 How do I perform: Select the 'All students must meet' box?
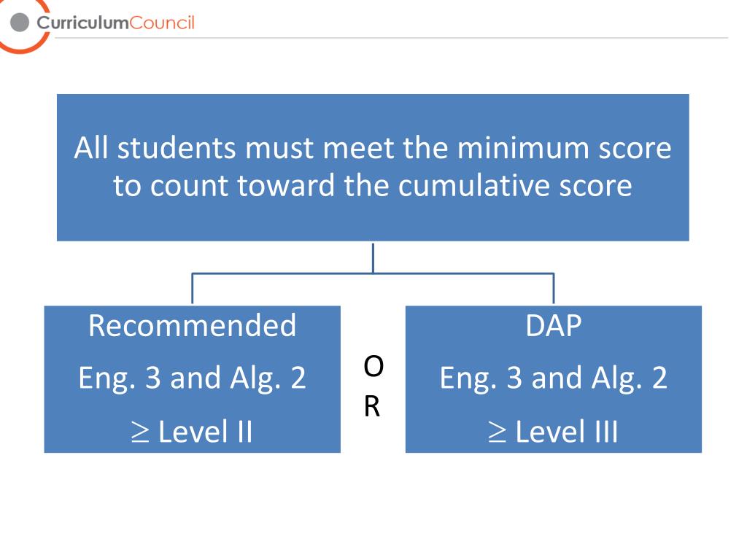click(373, 167)
